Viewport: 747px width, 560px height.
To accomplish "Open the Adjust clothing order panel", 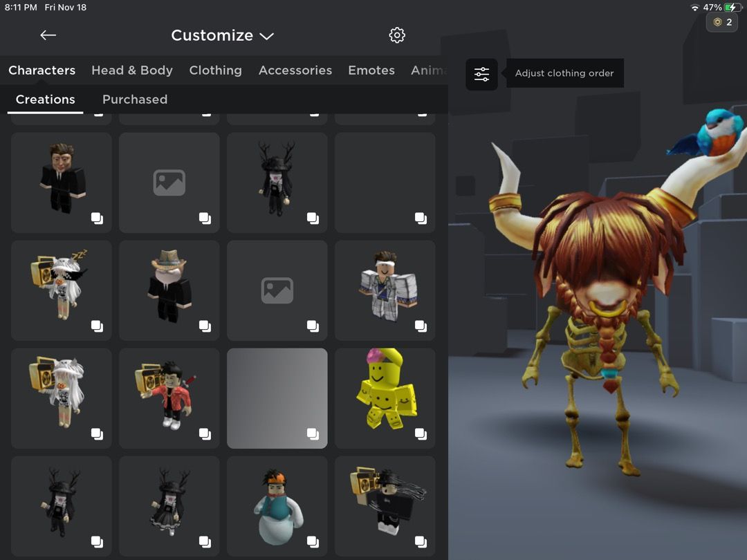I will pyautogui.click(x=481, y=72).
